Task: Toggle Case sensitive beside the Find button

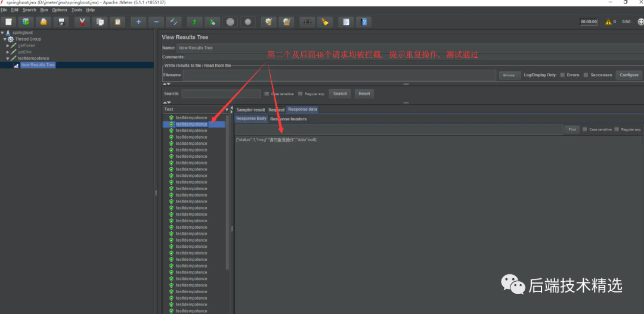Action: tap(584, 129)
